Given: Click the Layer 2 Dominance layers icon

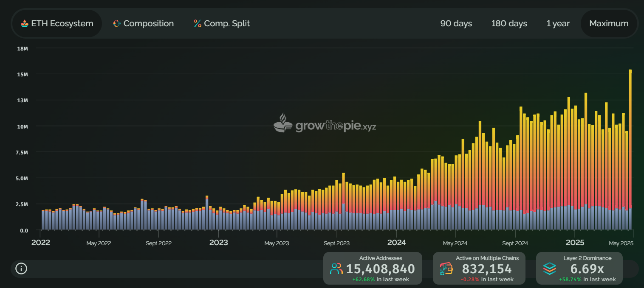Looking at the screenshot, I should (550, 268).
